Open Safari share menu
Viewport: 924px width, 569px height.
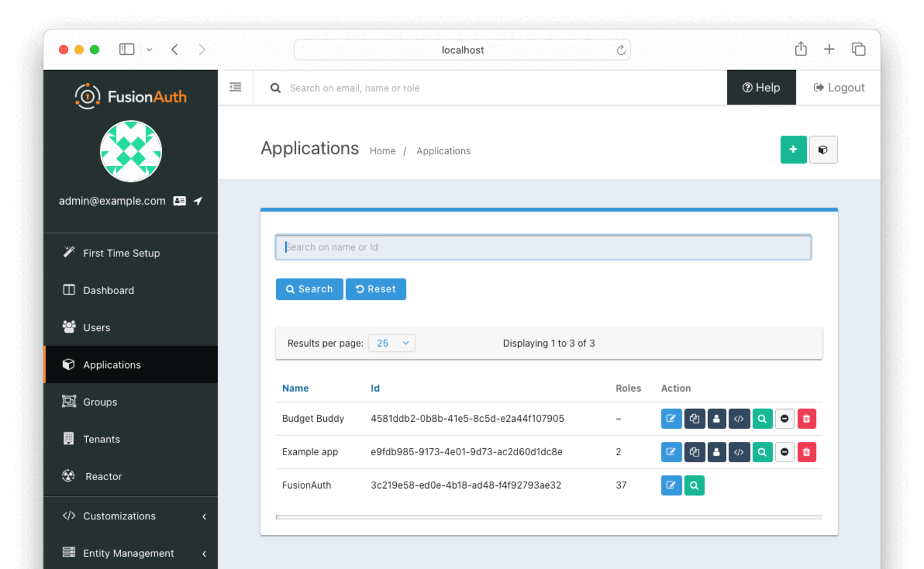click(x=800, y=49)
